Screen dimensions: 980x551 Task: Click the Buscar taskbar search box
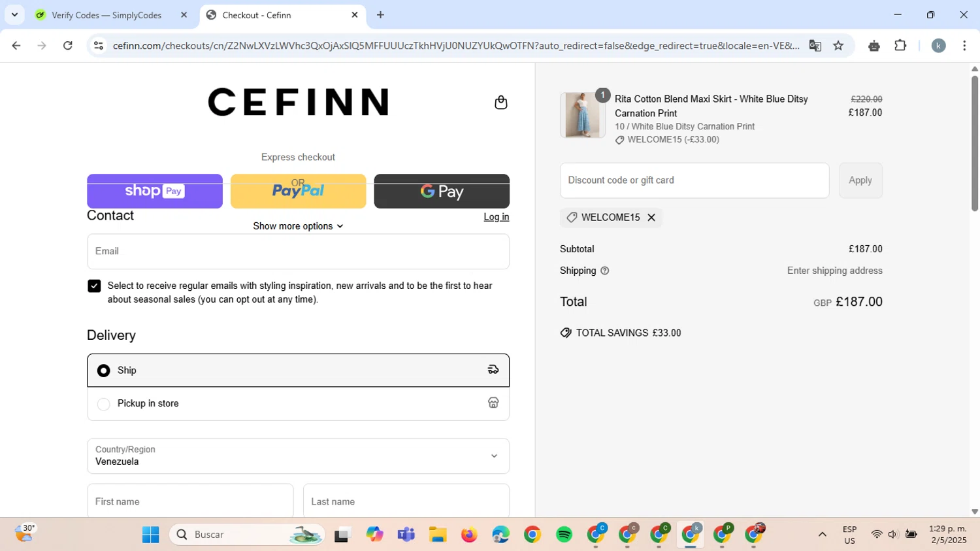click(x=247, y=535)
